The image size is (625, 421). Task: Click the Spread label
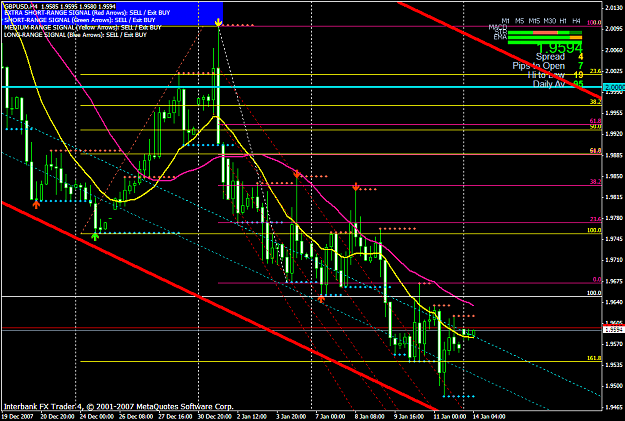pos(550,57)
